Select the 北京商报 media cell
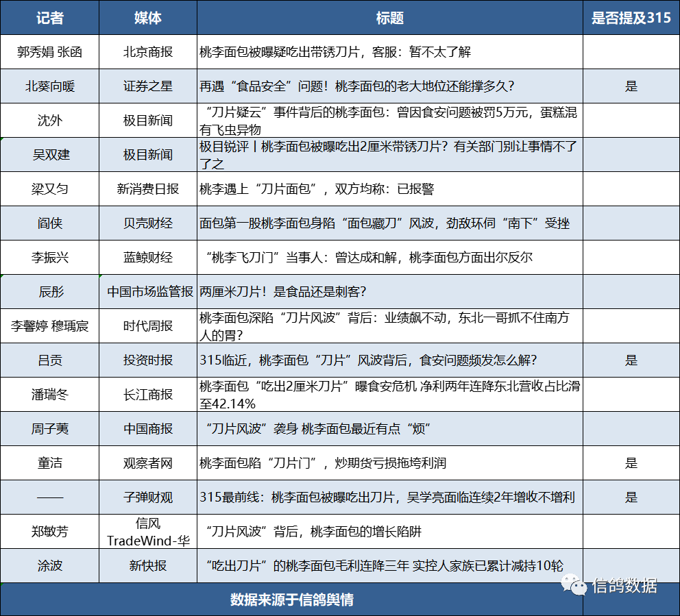This screenshot has height=616, width=680. coord(148,52)
